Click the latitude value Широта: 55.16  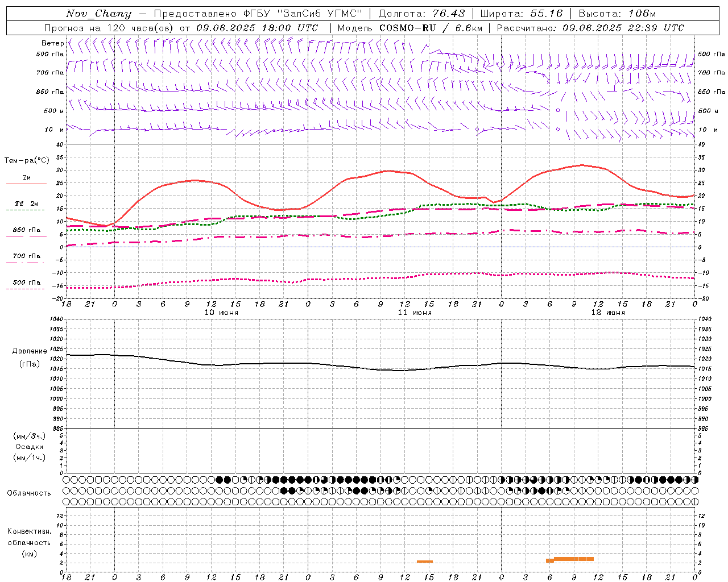pyautogui.click(x=521, y=14)
